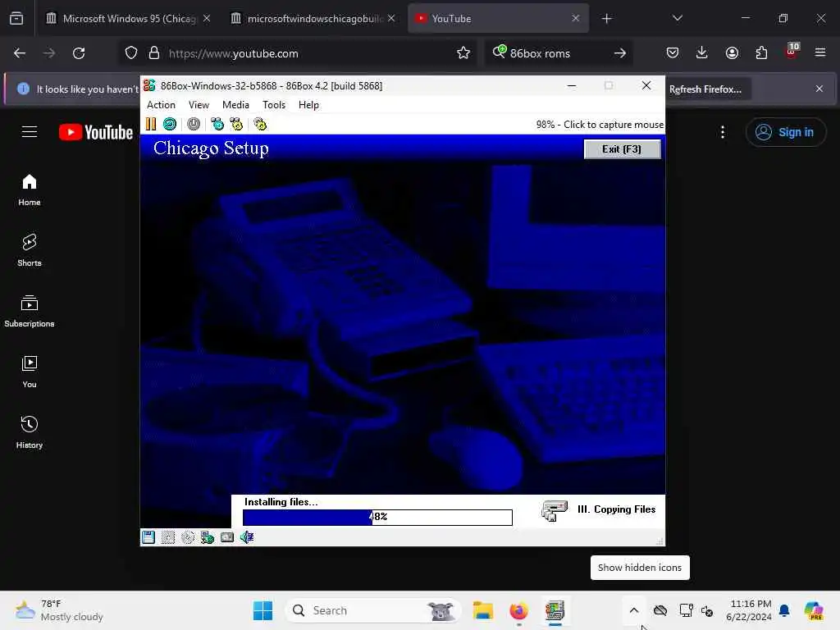The height and width of the screenshot is (630, 840).
Task: Click the CD-ROM drive status icon
Action: coord(188,536)
